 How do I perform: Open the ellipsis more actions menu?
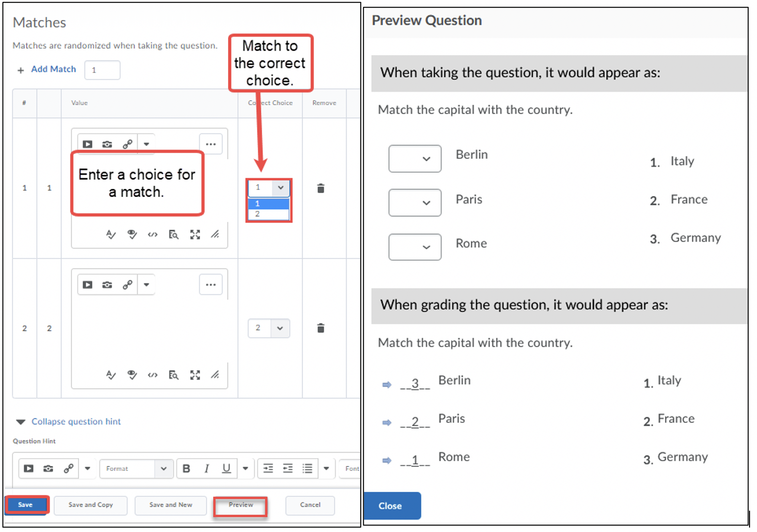(x=211, y=143)
